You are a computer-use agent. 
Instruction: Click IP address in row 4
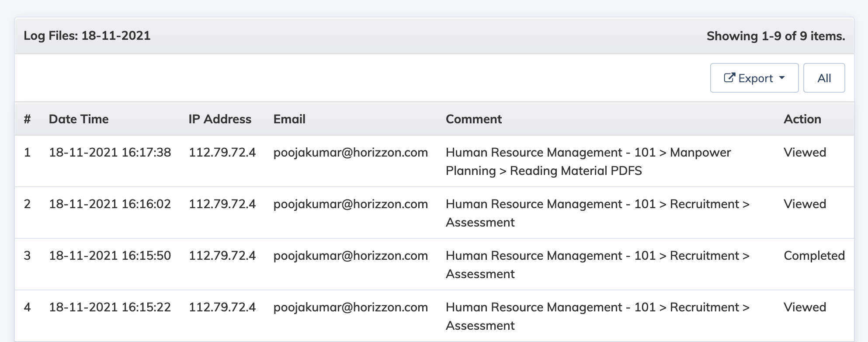[x=222, y=307]
